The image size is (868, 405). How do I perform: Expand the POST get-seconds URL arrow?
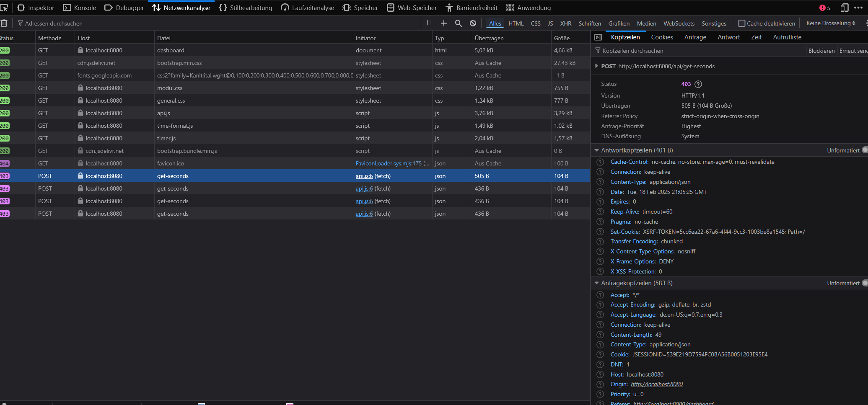(x=596, y=66)
